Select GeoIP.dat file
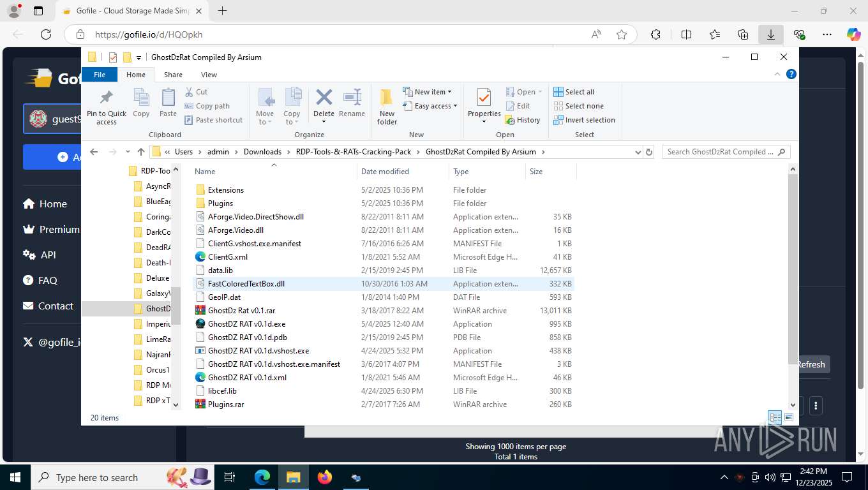The image size is (868, 490). (x=224, y=297)
